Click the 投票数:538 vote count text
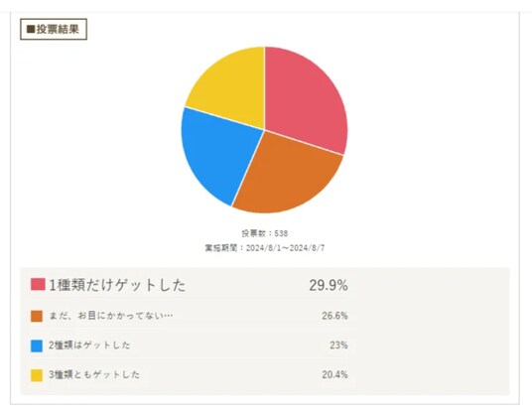Screen dimensions: 532x416 click(x=265, y=233)
